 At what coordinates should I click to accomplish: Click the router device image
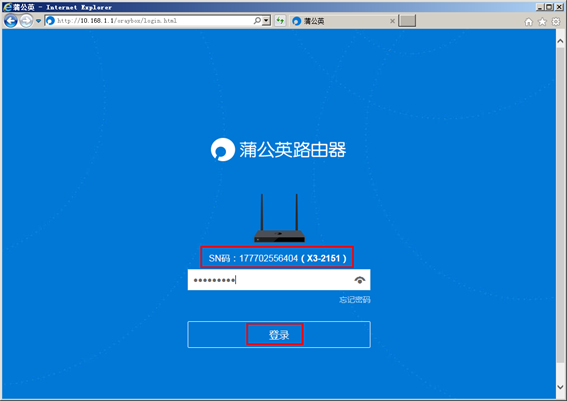279,218
